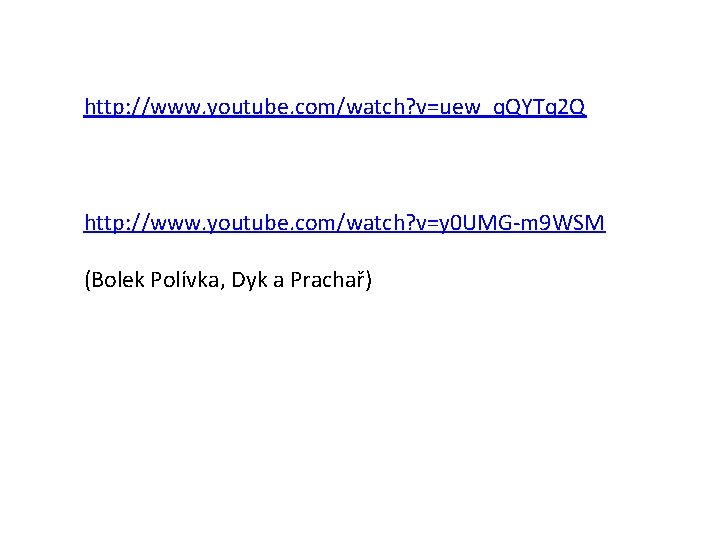Click watch?v= in the lower hyperlink
Image resolution: width=720 pixels, height=540 pixels.
point(393,223)
